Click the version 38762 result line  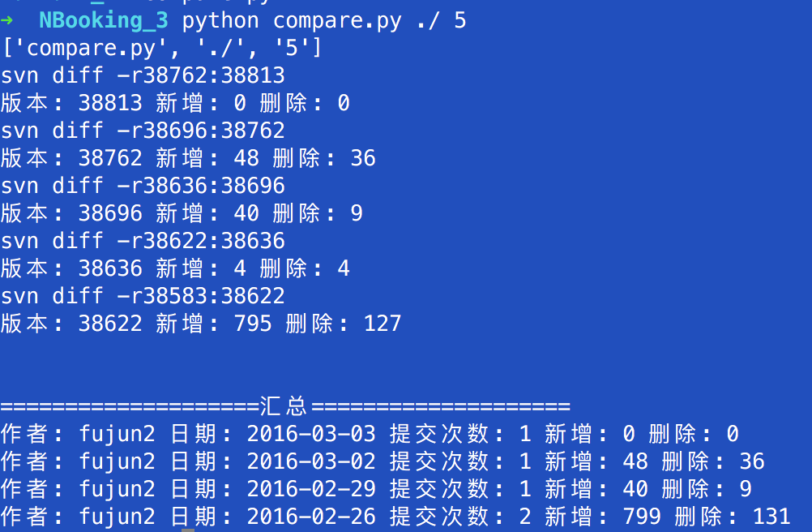click(188, 158)
